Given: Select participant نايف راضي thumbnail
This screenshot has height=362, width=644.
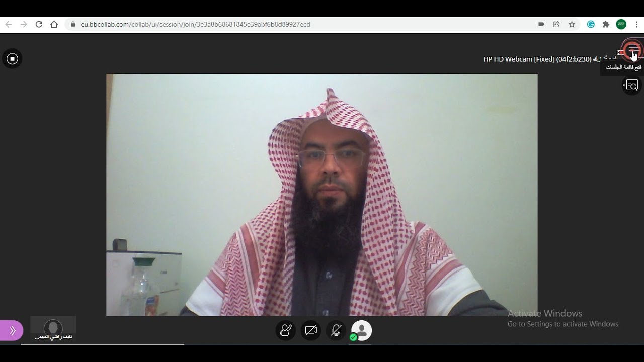Looking at the screenshot, I should point(53,329).
